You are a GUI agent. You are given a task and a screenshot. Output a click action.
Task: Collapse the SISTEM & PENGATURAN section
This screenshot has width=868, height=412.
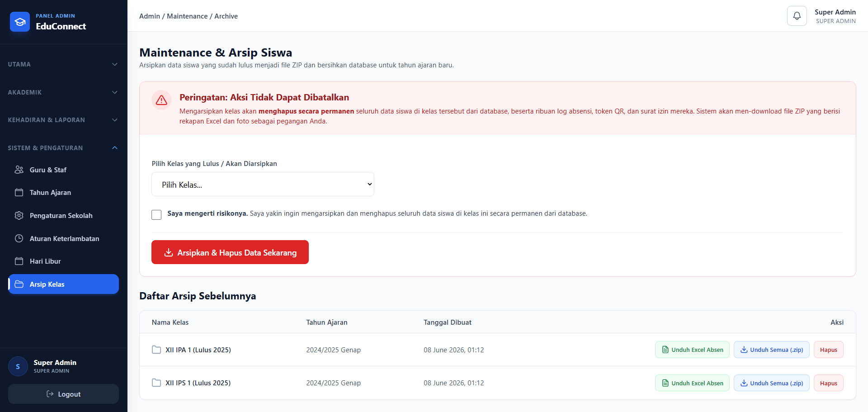pos(63,148)
